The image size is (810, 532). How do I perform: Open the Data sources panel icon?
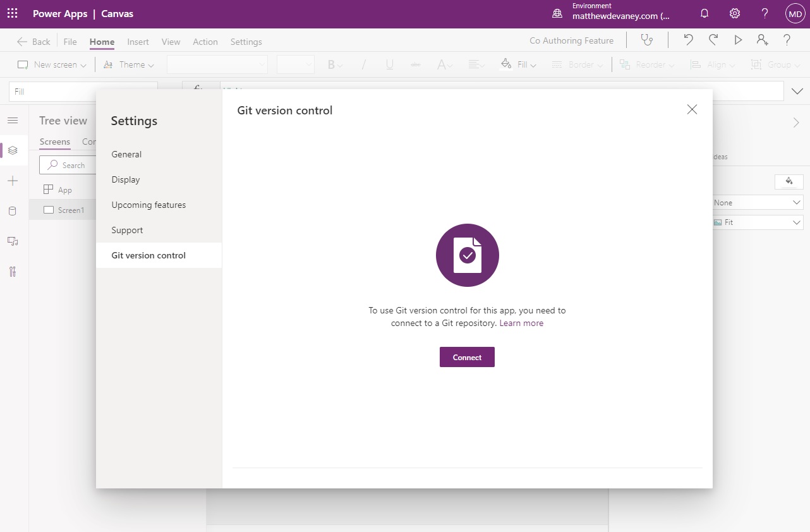click(x=13, y=210)
